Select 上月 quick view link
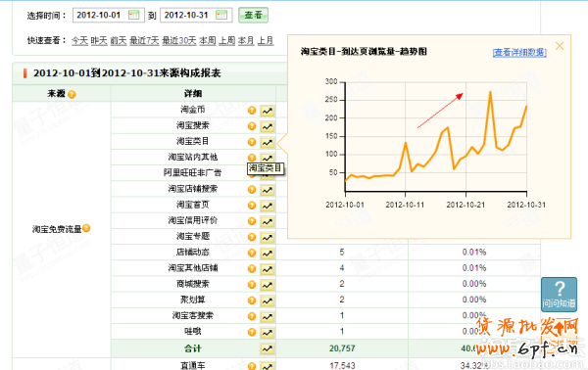The width and height of the screenshot is (588, 370). [x=266, y=40]
